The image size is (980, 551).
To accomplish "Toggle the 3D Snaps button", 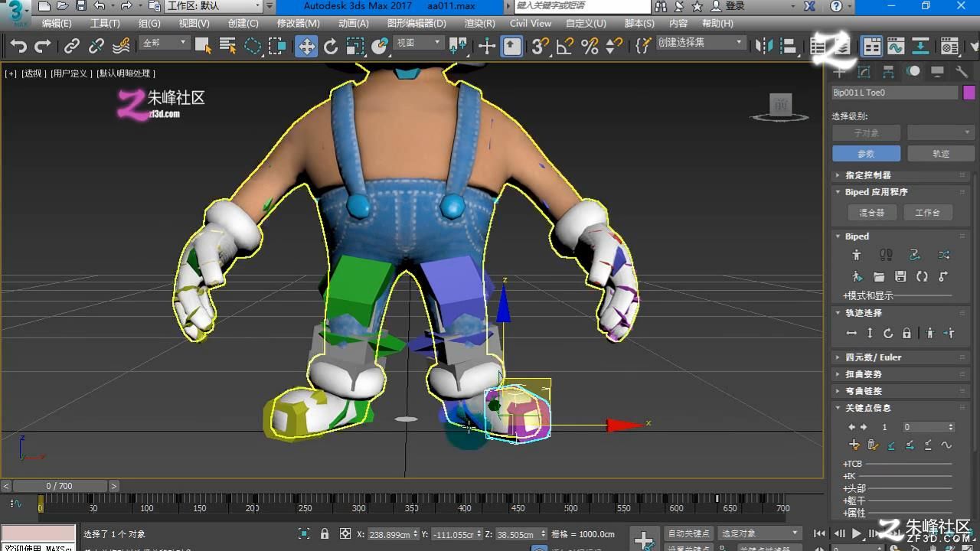I will [541, 47].
